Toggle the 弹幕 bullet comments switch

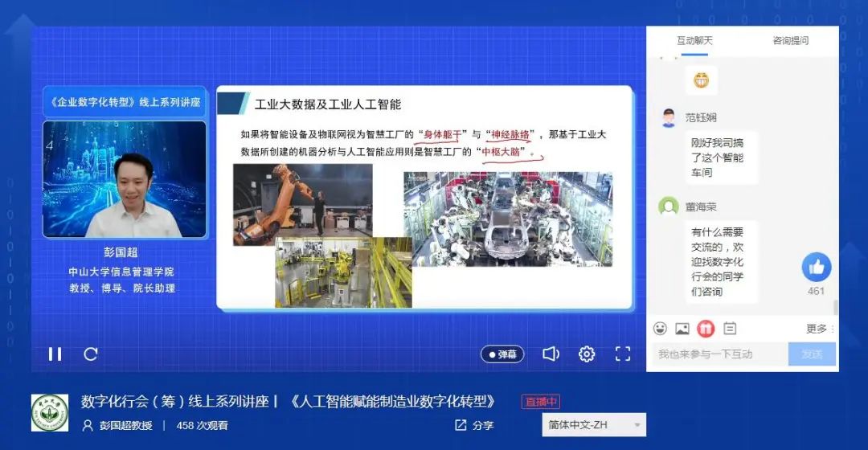(502, 354)
